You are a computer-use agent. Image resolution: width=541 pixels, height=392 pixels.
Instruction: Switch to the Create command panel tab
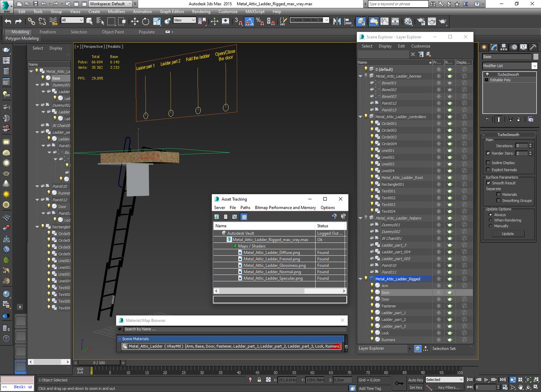pyautogui.click(x=484, y=47)
